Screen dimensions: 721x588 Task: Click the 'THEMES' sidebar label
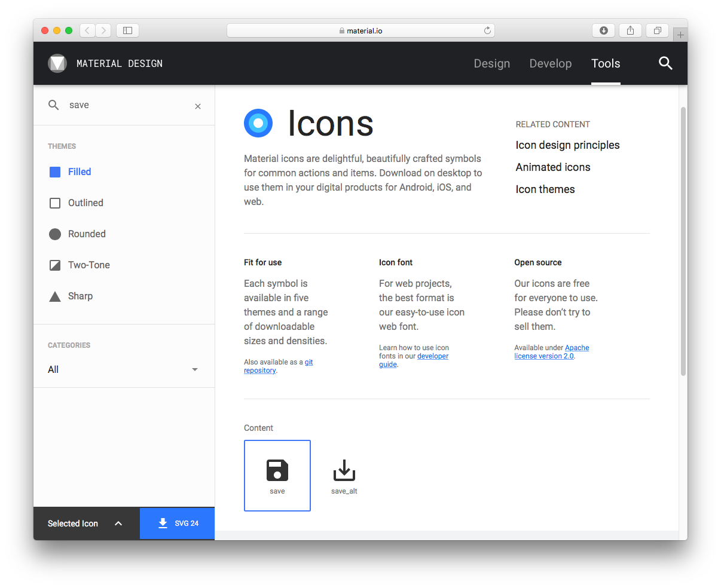click(x=62, y=146)
